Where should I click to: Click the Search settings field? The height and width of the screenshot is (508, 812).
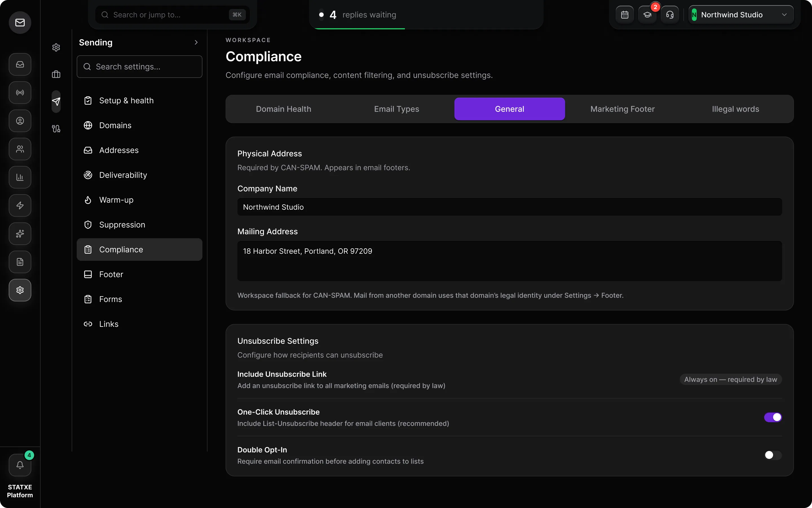(139, 67)
